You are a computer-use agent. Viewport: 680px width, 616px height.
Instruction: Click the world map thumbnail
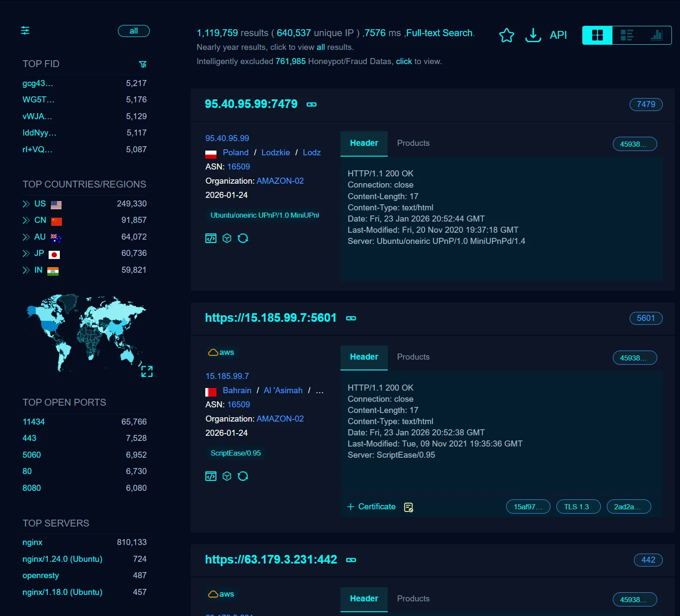[86, 333]
